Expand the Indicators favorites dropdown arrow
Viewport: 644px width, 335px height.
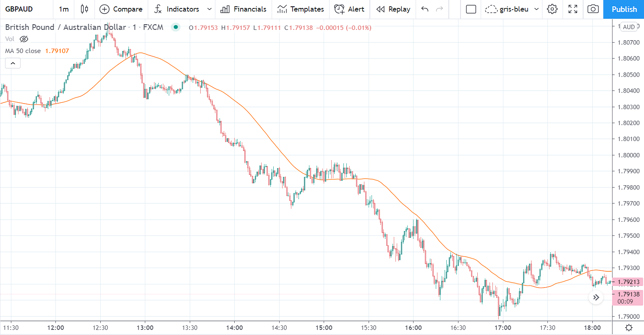click(x=209, y=9)
